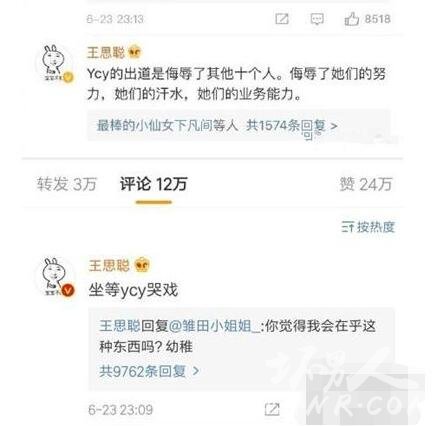Screen dimensions: 441x426
Task: Switch to 转发 3万 tab
Action: coord(67,184)
